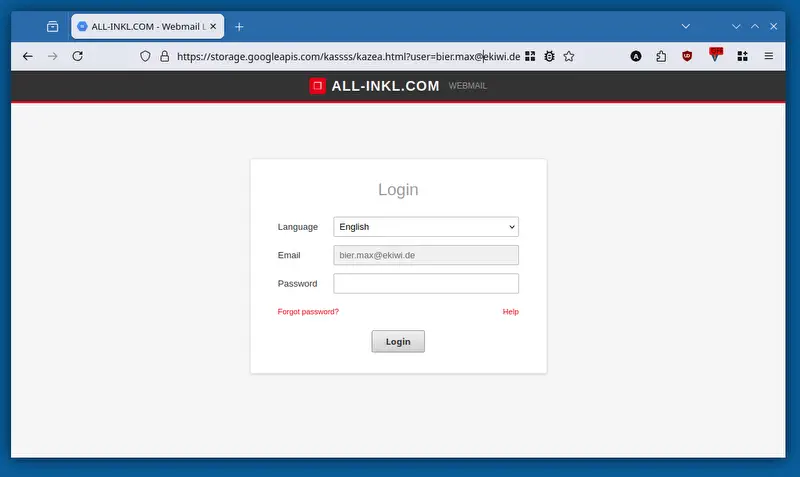The width and height of the screenshot is (800, 477).
Task: Click the Login button
Action: click(x=398, y=341)
